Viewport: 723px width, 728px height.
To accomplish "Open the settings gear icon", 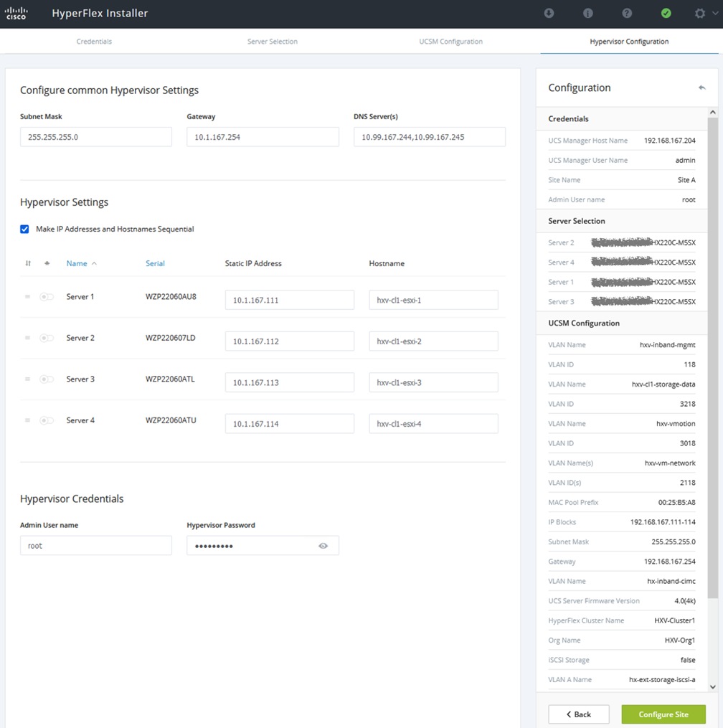I will tap(700, 13).
